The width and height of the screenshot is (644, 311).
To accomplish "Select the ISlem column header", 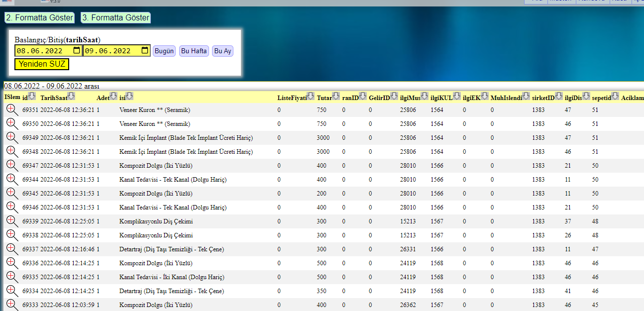I will pos(12,96).
